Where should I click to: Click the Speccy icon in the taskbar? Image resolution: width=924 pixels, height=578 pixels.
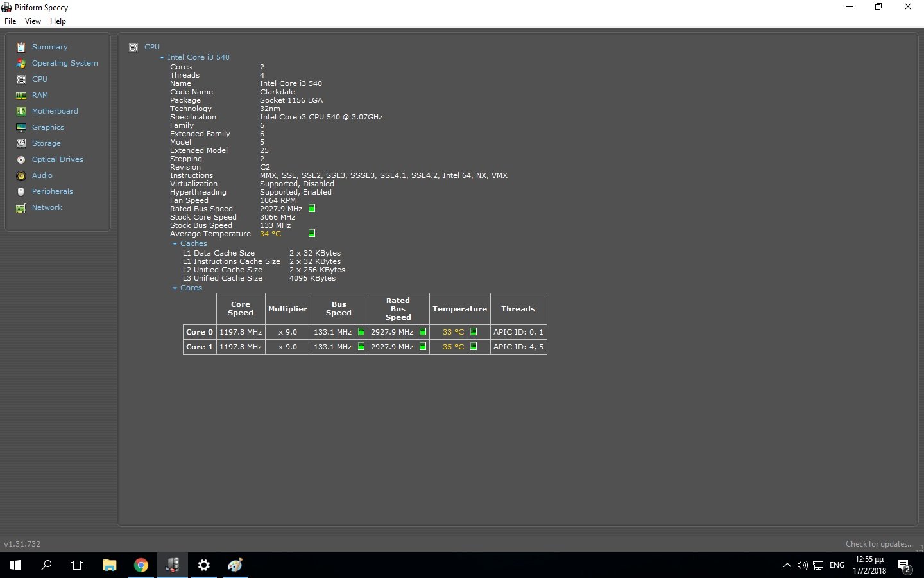tap(173, 565)
